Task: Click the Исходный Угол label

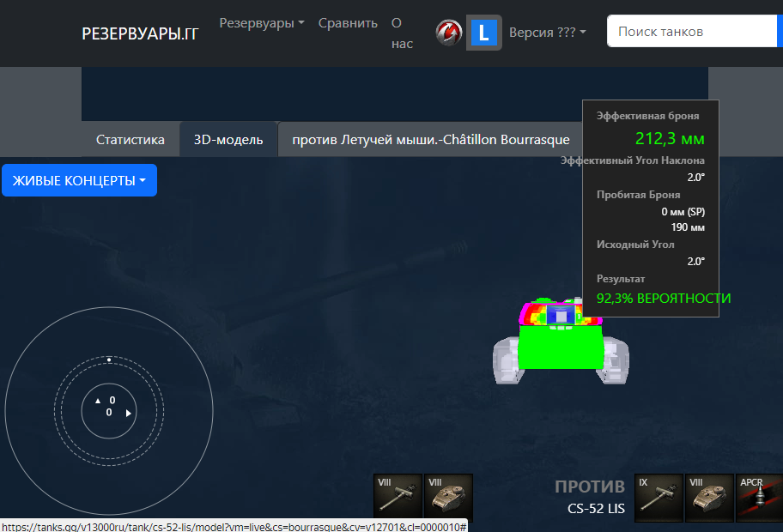Action: tap(635, 245)
